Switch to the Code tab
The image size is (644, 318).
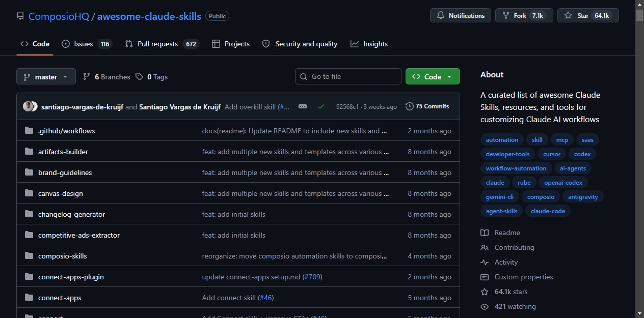tap(35, 44)
